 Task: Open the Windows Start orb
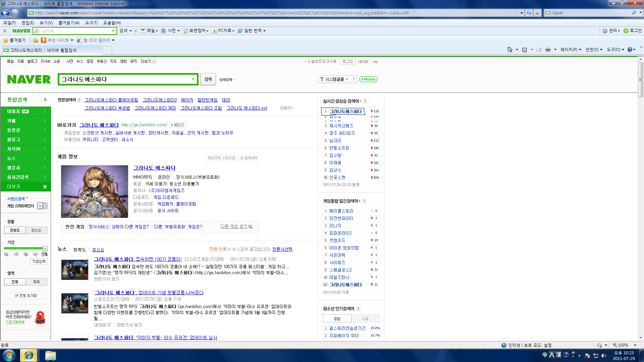pos(9,355)
